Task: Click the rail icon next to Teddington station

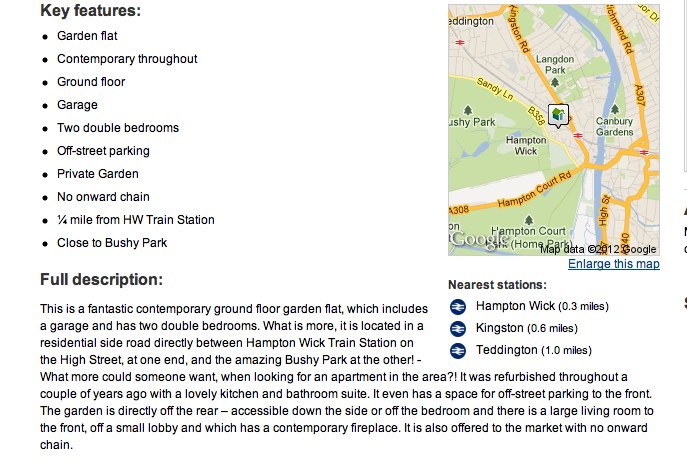Action: (x=458, y=350)
